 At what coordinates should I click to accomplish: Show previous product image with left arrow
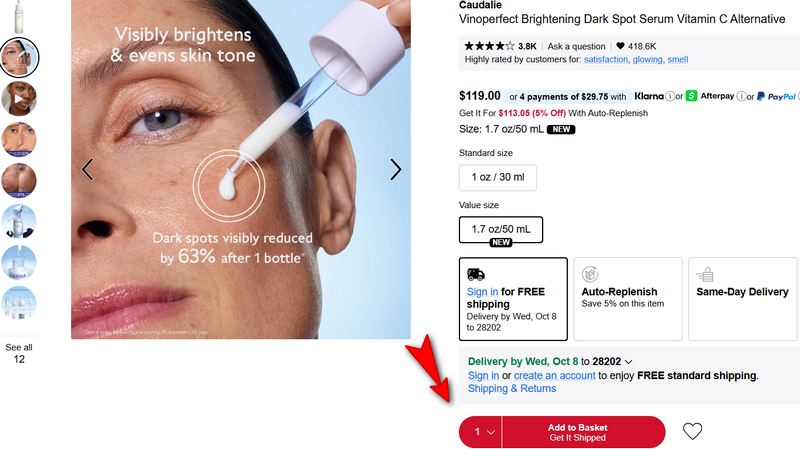[x=87, y=170]
